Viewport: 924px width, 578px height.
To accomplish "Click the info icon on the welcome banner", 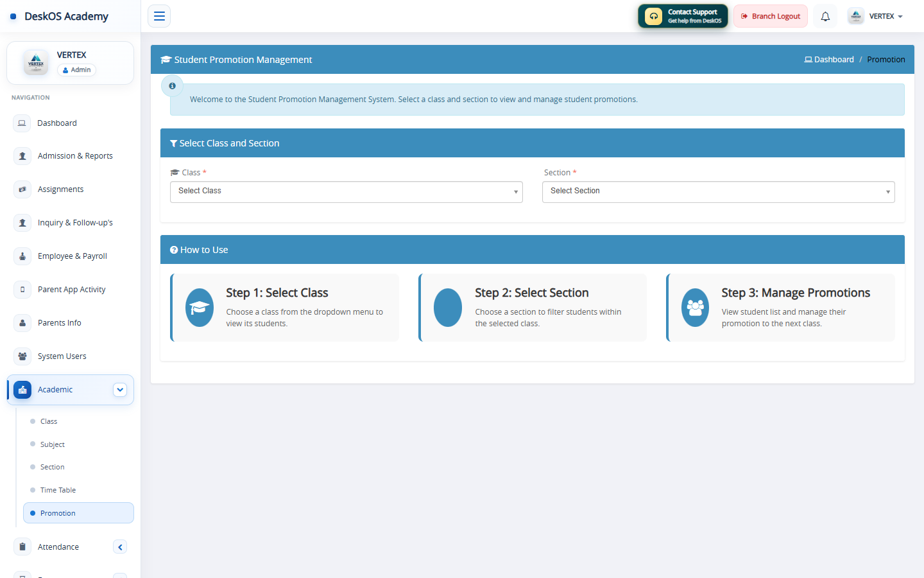I will (x=172, y=85).
